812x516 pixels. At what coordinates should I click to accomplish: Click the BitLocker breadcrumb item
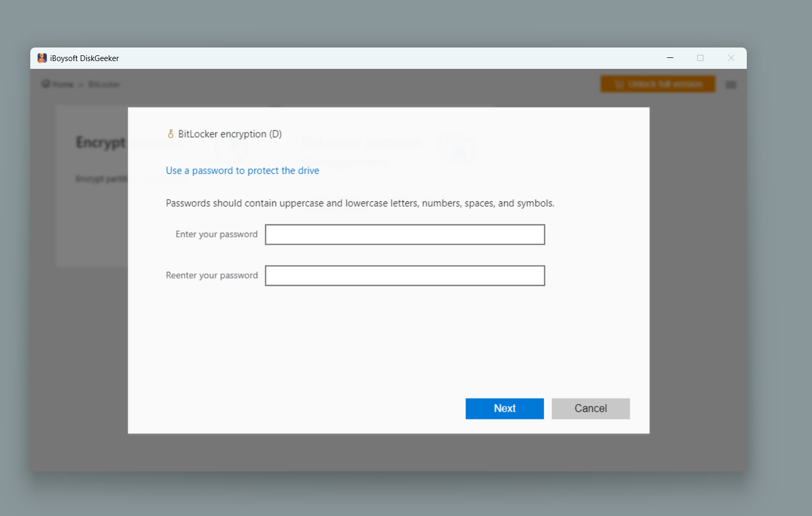tap(104, 84)
